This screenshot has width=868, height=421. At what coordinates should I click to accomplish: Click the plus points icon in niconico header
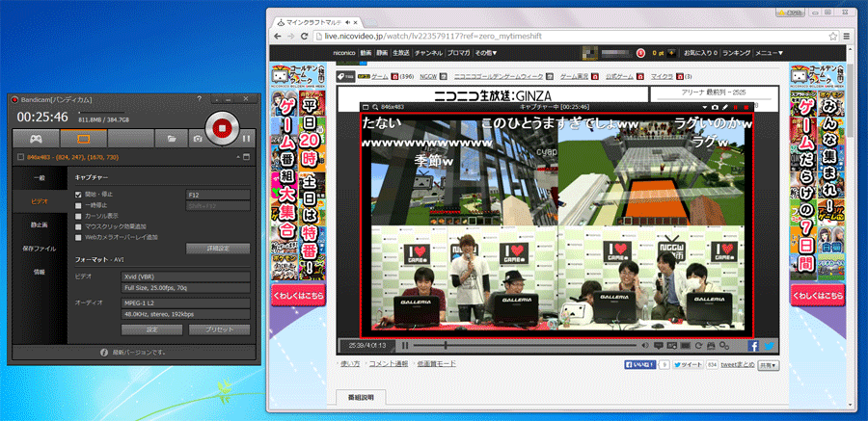[x=672, y=53]
